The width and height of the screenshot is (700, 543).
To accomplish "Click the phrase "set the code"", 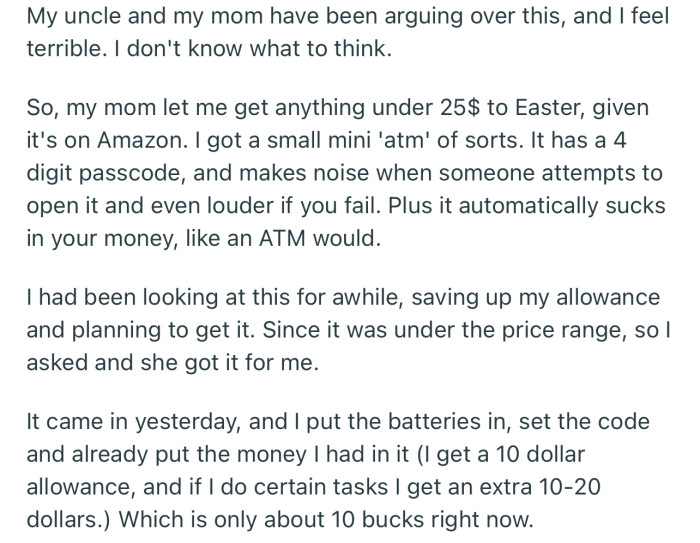I will (x=618, y=426).
